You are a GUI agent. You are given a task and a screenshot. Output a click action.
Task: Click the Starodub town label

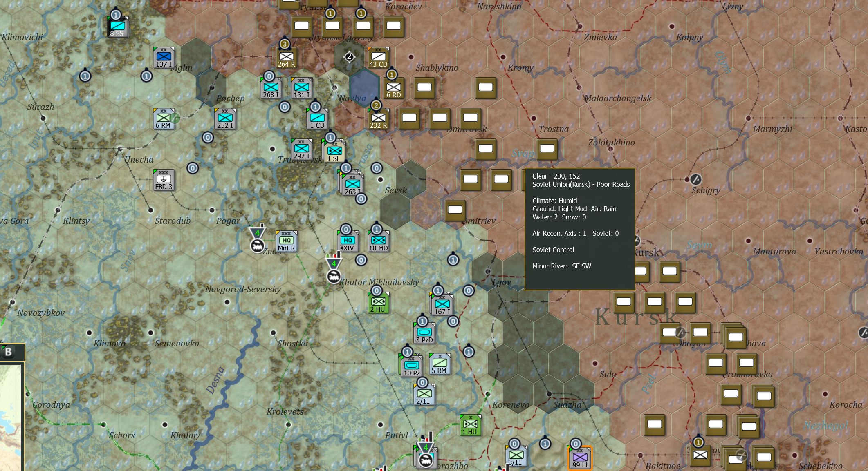pyautogui.click(x=173, y=221)
